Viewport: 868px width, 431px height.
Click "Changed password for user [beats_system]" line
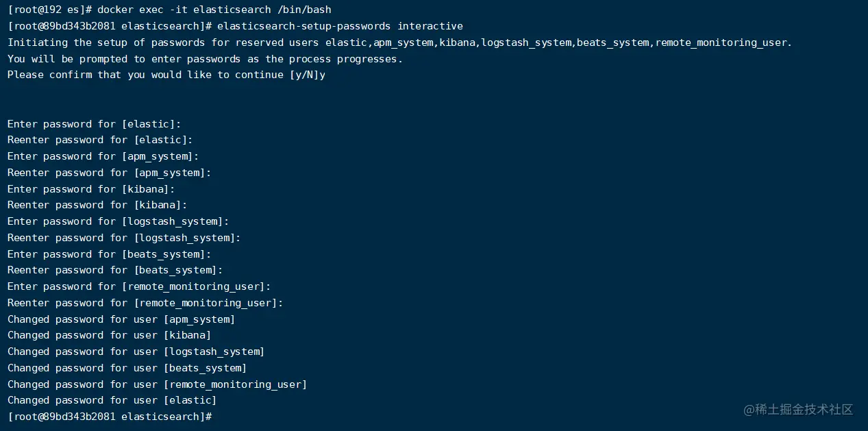point(127,368)
